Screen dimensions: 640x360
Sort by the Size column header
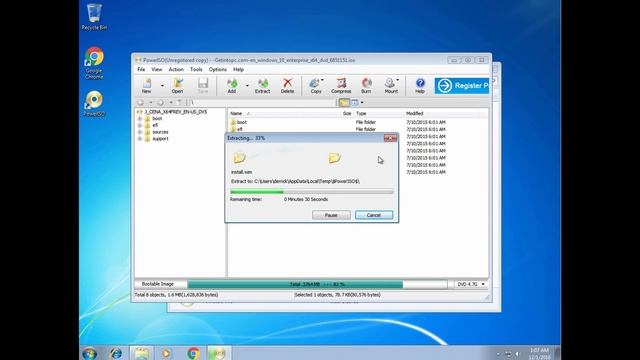(x=347, y=113)
